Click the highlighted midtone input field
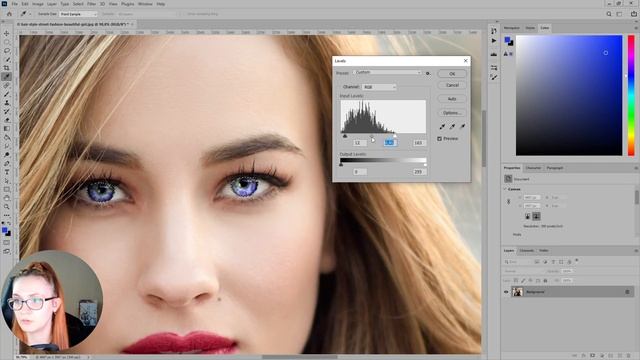This screenshot has width=640, height=360. coord(389,143)
